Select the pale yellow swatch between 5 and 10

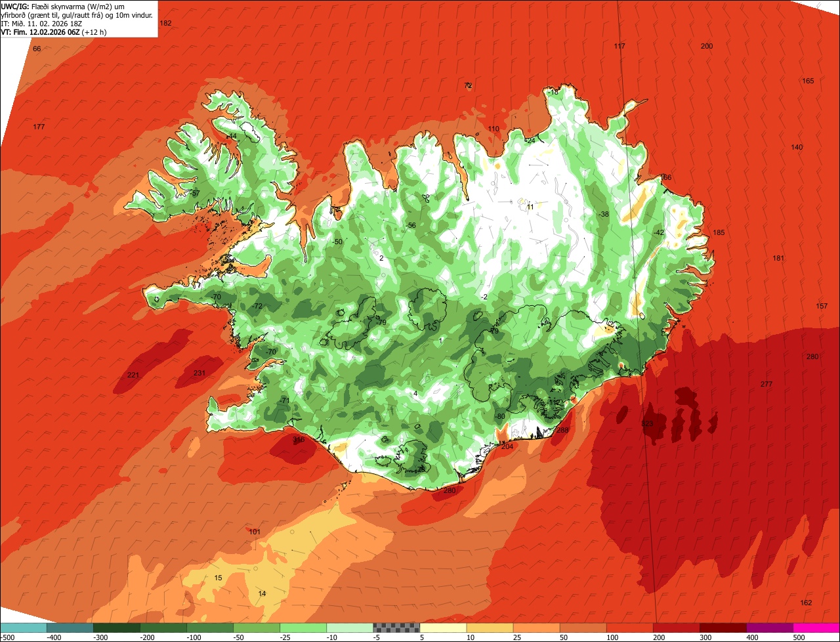pyautogui.click(x=443, y=628)
